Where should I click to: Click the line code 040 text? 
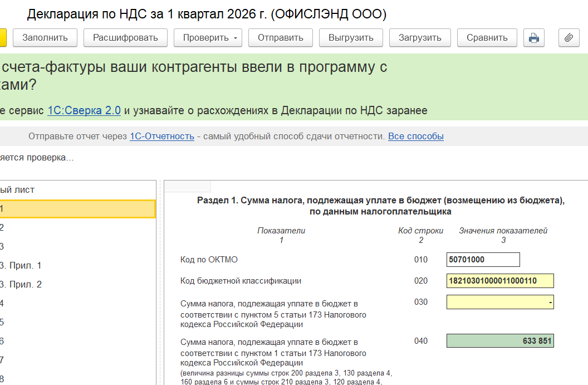coord(421,341)
